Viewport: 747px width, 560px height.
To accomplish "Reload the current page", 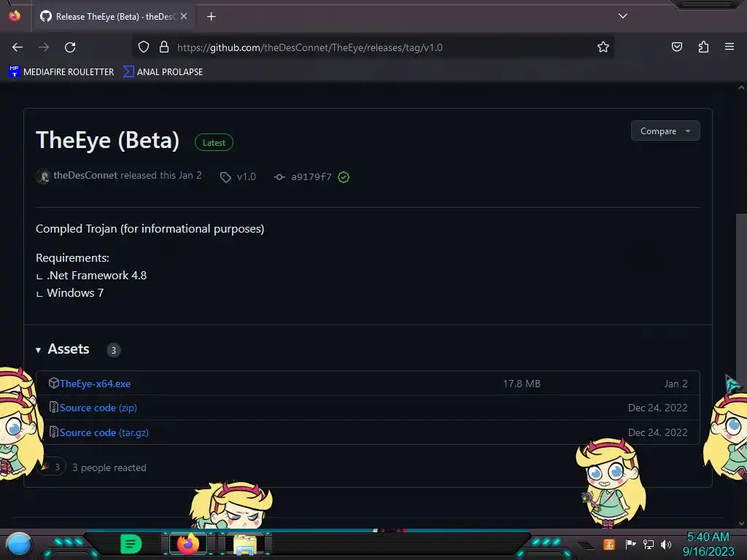I will 70,47.
